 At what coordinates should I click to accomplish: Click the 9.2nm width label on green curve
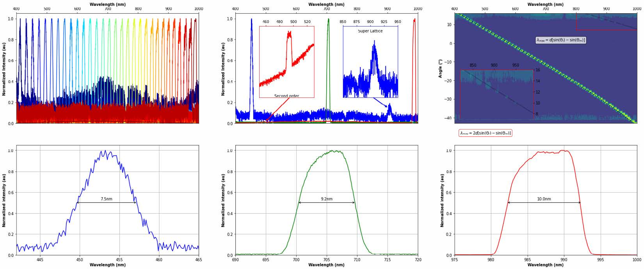pos(327,199)
